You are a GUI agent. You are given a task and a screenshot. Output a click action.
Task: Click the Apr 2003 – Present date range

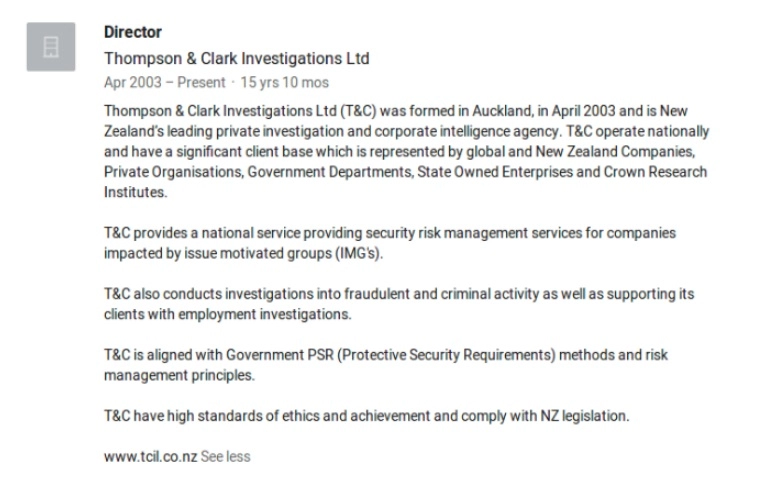click(165, 83)
